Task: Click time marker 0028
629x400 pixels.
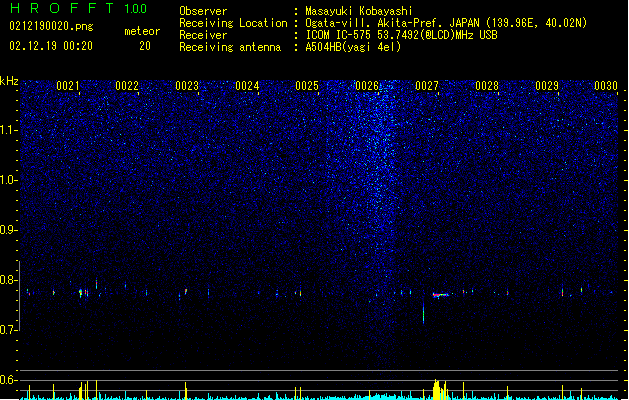Action: click(487, 86)
